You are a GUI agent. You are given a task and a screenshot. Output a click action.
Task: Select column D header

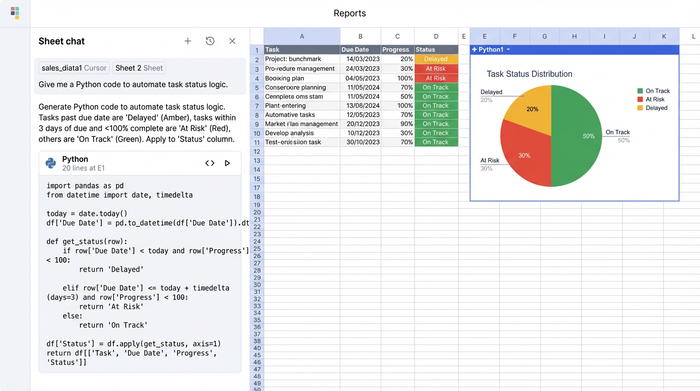[436, 37]
